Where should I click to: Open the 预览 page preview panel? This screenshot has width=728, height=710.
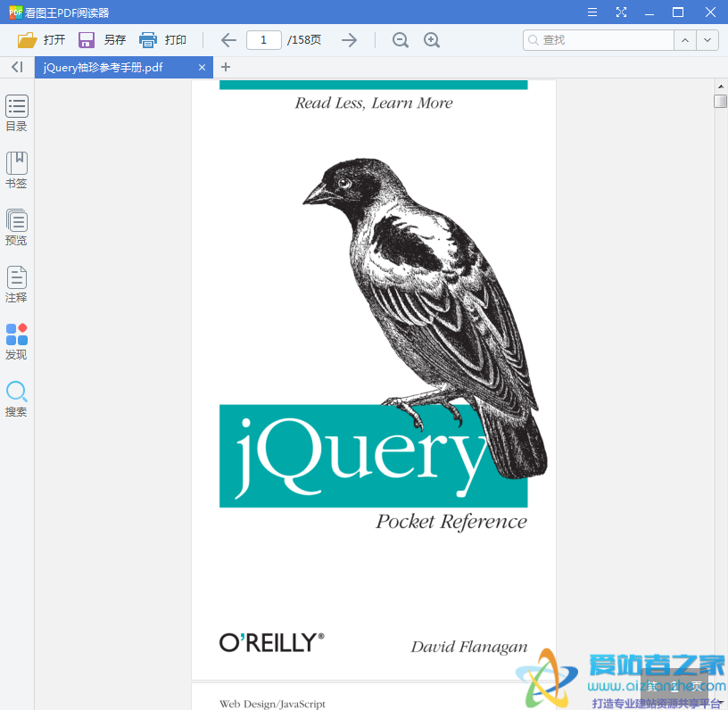coord(16,227)
